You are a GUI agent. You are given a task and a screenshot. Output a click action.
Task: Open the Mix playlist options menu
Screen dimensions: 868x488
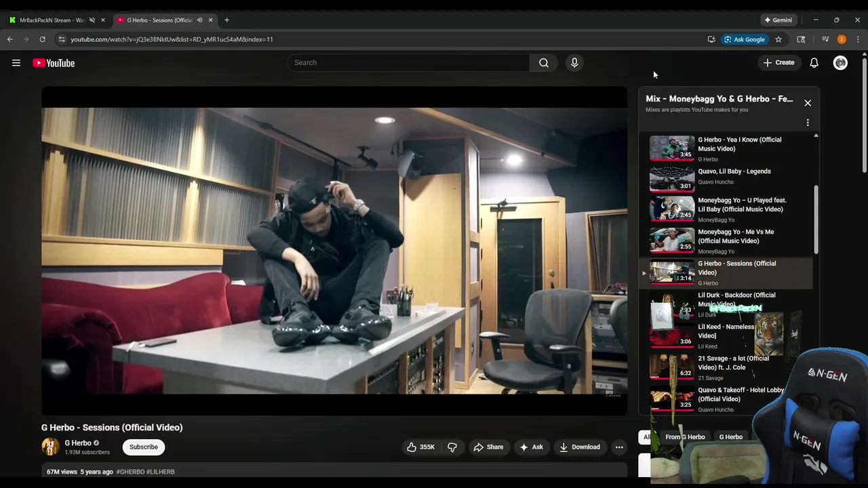tap(808, 123)
